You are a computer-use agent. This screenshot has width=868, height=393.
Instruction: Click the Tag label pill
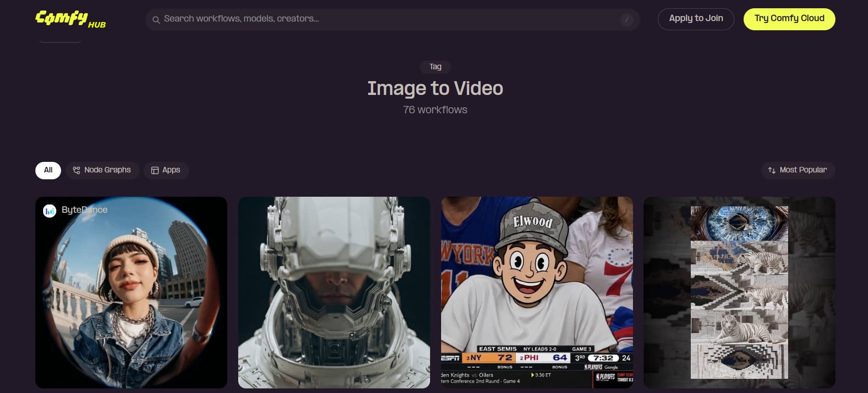coord(435,67)
